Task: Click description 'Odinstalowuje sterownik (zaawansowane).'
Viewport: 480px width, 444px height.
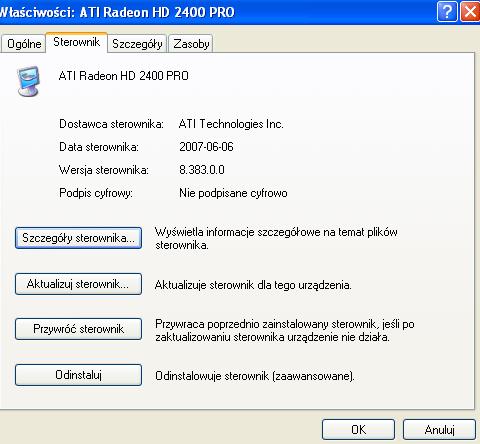Action: point(255,376)
